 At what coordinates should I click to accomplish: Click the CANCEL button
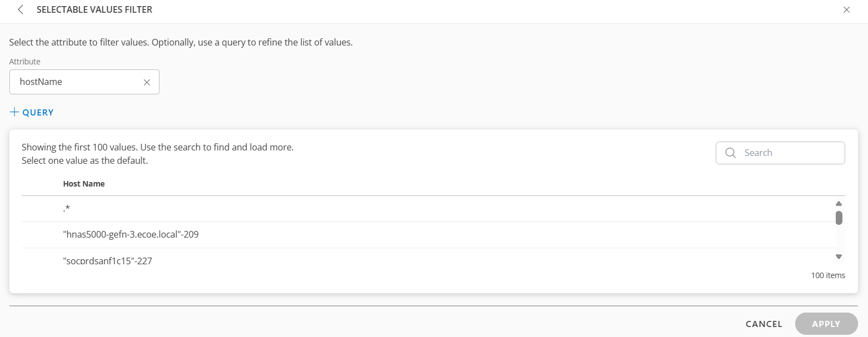click(763, 324)
